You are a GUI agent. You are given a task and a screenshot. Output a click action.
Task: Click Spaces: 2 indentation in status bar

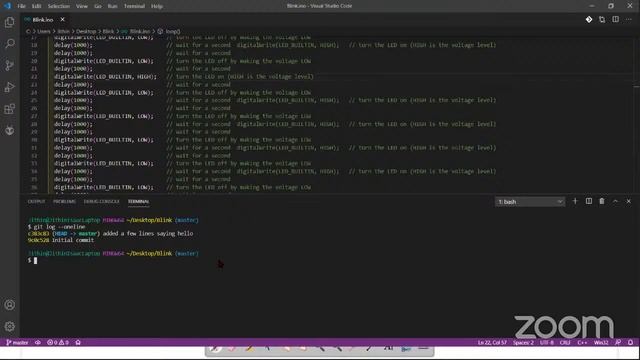pyautogui.click(x=523, y=342)
